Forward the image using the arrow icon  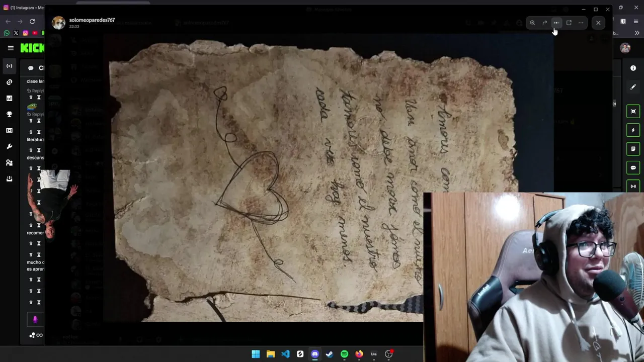(x=544, y=23)
